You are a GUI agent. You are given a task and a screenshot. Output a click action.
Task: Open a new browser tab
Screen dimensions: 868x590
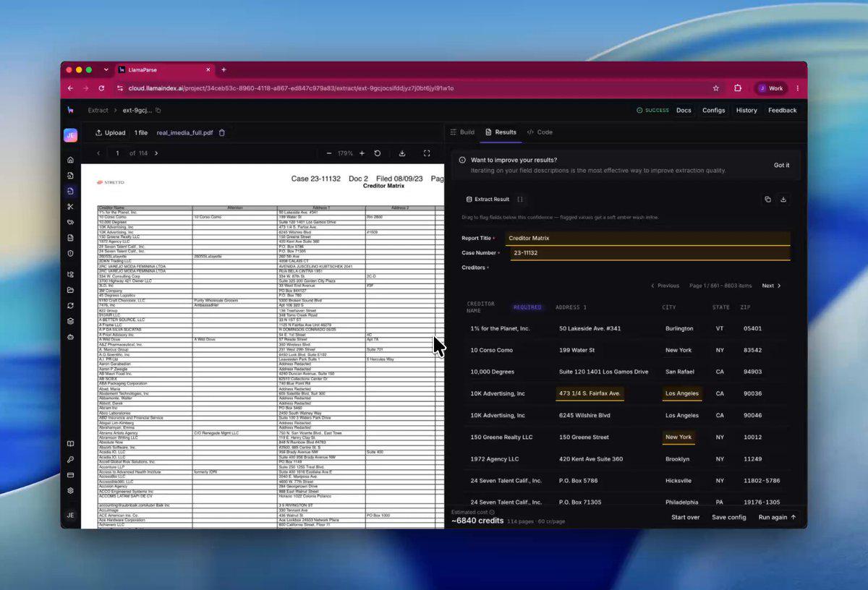(224, 70)
